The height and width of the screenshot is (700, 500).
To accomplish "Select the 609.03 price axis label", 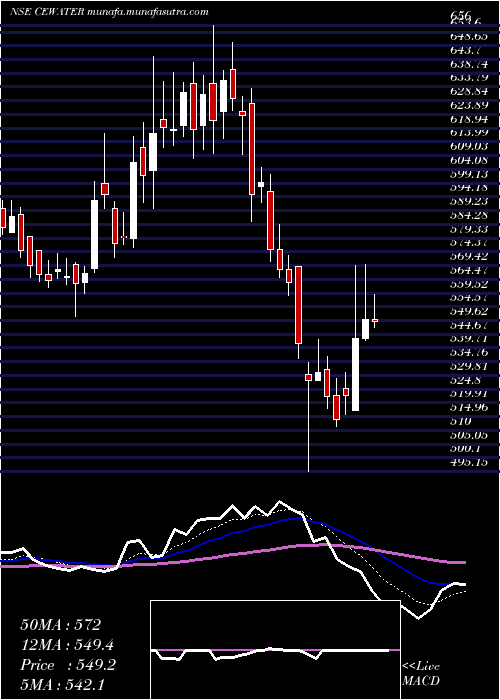I will pyautogui.click(x=467, y=146).
